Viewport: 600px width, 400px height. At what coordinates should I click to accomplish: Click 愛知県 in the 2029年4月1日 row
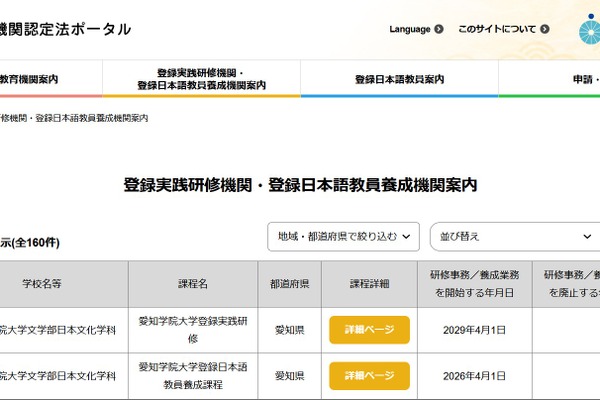pos(290,330)
